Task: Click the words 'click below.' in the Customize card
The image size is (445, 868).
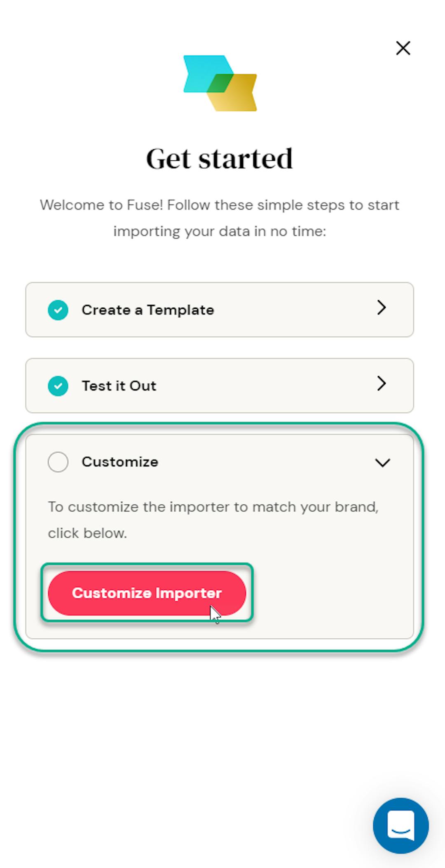Action: click(87, 533)
